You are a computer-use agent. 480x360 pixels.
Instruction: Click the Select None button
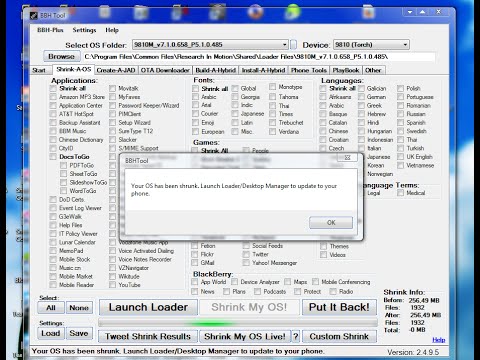[79, 308]
